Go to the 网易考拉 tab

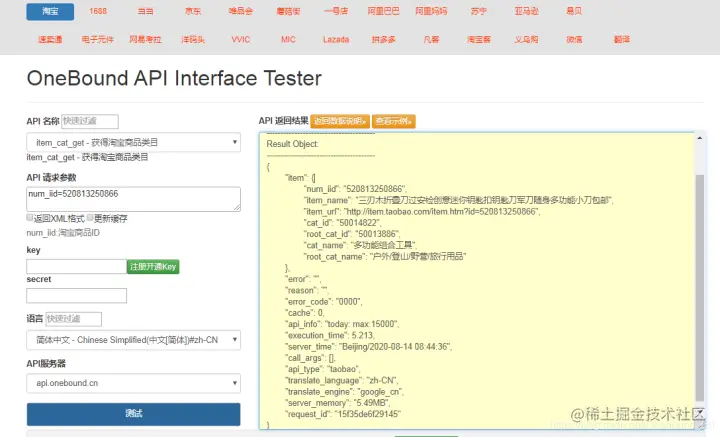coord(145,39)
